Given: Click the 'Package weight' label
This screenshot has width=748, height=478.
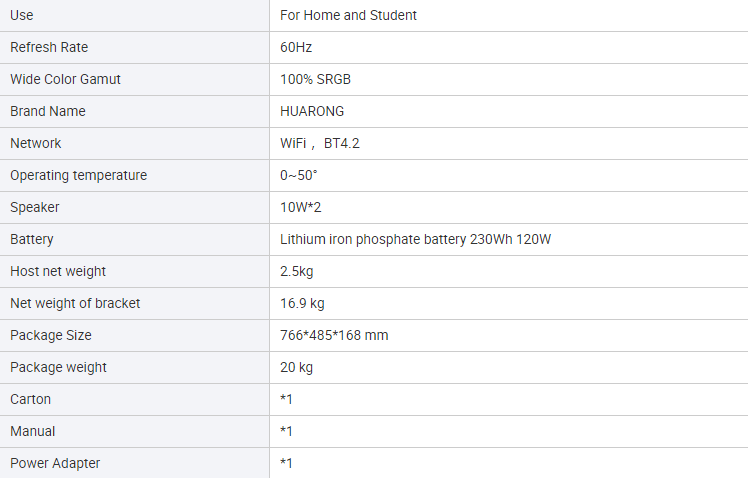Looking at the screenshot, I should click(x=58, y=367).
